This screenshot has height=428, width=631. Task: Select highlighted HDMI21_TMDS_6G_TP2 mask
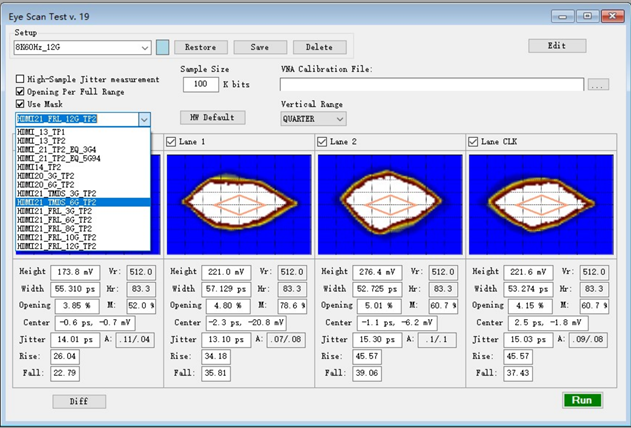pos(83,202)
